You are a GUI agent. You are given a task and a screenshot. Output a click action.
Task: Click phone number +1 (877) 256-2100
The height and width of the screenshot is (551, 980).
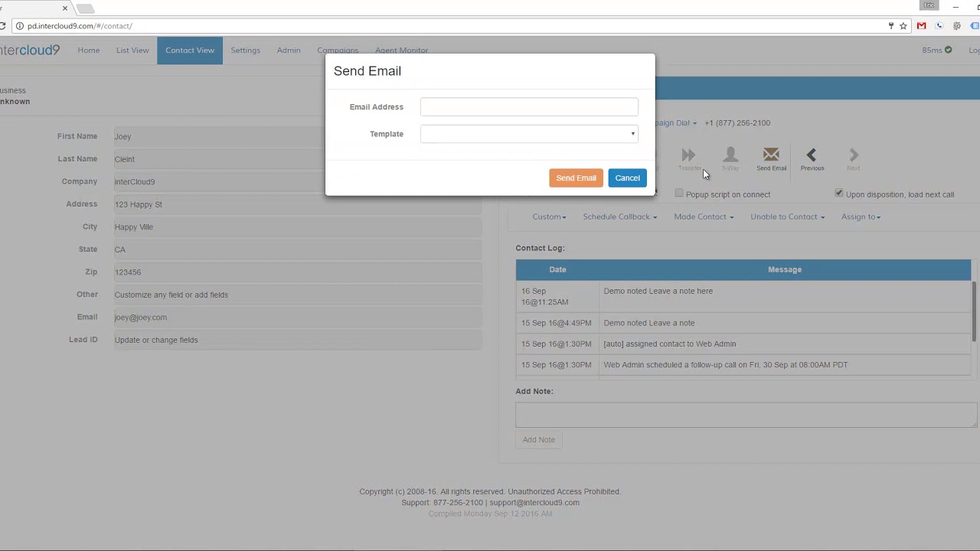point(737,122)
